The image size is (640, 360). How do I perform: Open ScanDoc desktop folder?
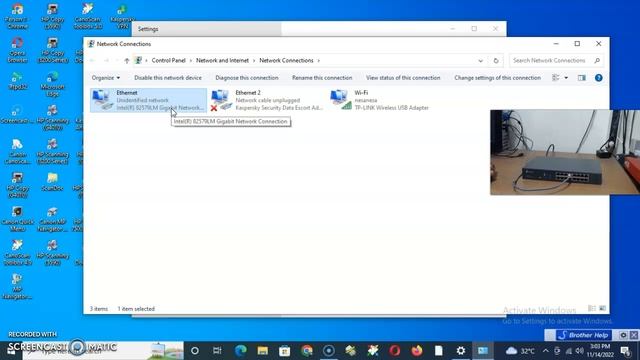52,182
